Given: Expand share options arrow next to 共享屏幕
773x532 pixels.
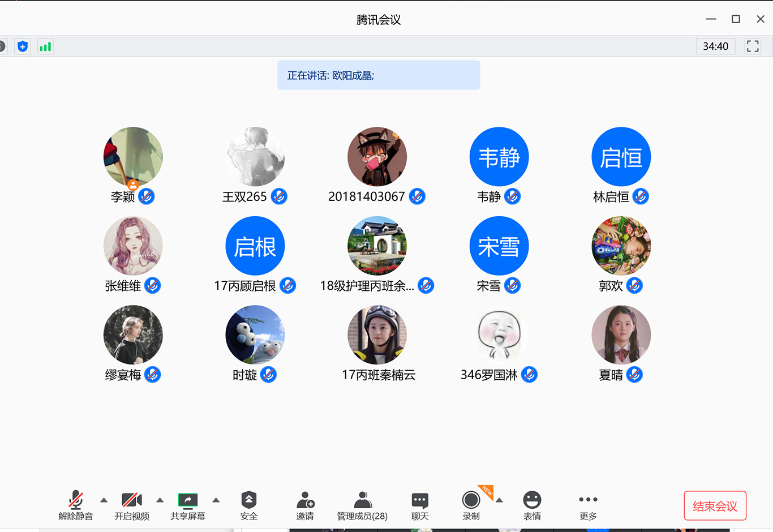Looking at the screenshot, I should click(x=216, y=500).
